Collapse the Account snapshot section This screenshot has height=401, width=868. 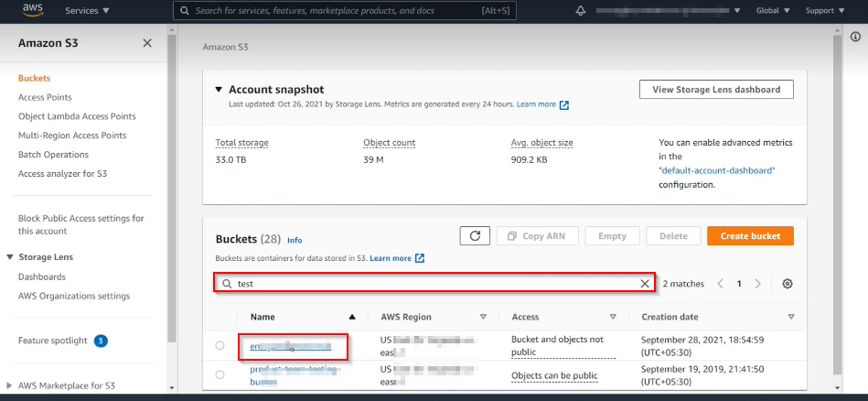[220, 90]
